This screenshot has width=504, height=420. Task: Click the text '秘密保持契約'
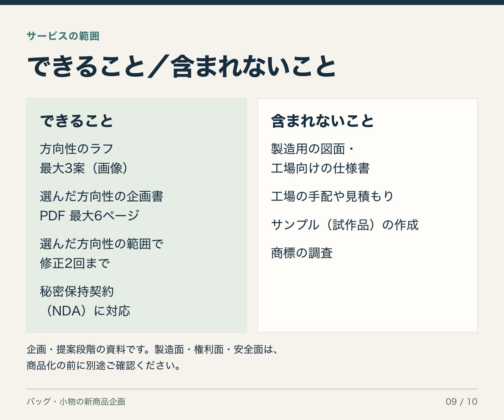point(76,291)
